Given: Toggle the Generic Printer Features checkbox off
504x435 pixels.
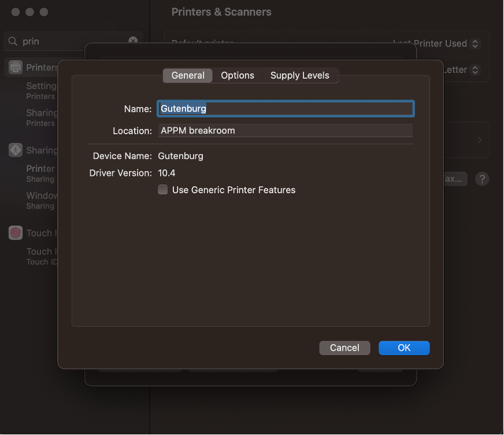Looking at the screenshot, I should (x=162, y=189).
